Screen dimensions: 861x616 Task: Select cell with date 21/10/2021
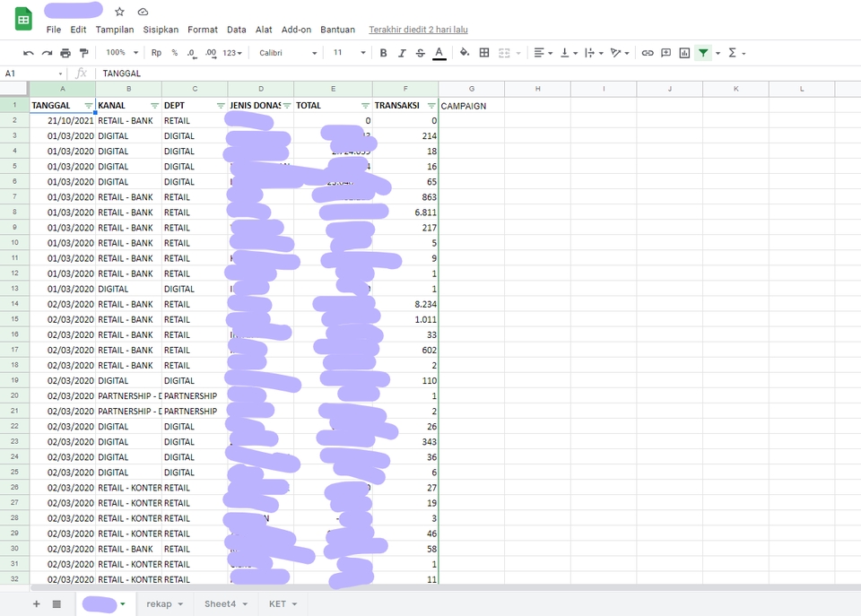click(x=63, y=121)
